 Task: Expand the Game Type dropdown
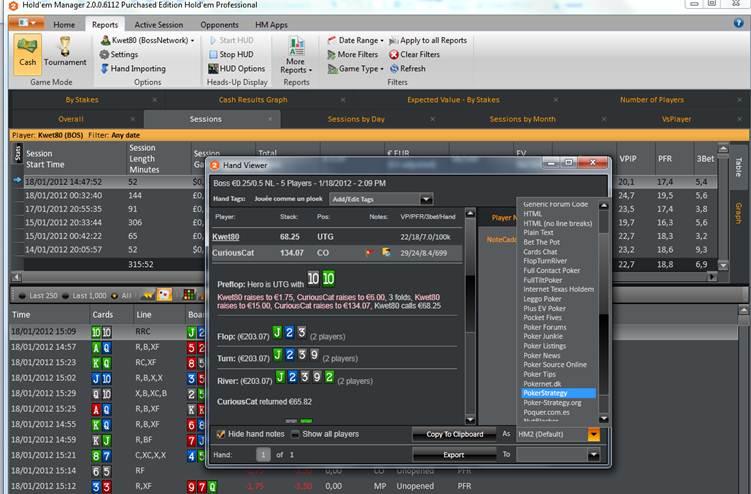[x=355, y=69]
